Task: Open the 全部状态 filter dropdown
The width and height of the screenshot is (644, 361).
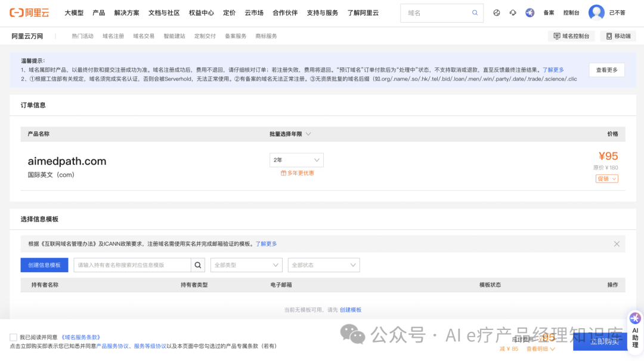Action: coord(324,265)
